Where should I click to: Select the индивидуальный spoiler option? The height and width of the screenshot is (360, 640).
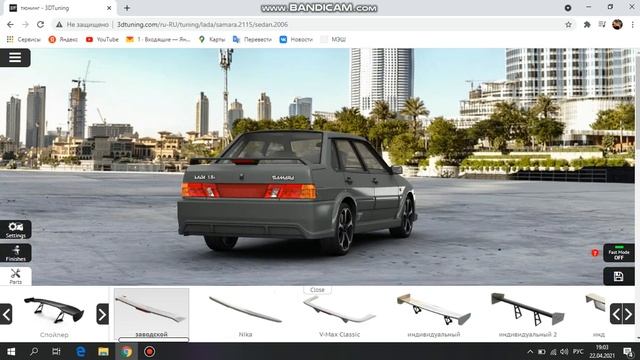click(x=433, y=314)
